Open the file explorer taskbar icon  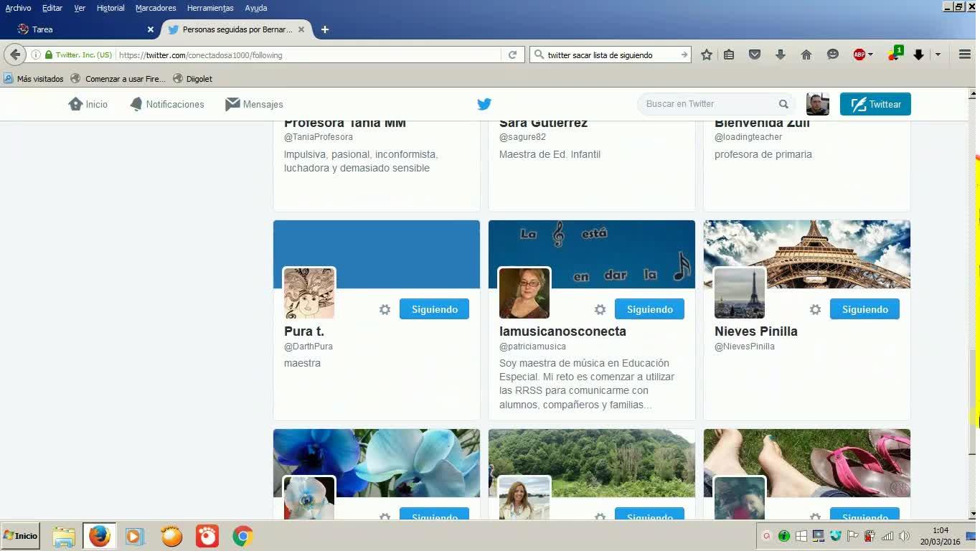pos(63,536)
